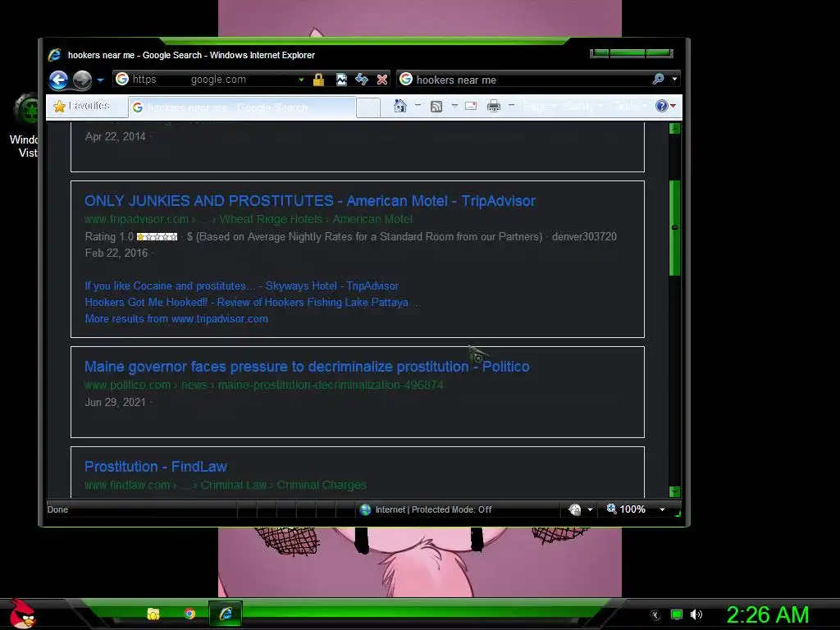Click the Forward navigation arrow
The height and width of the screenshot is (630, 840).
82,80
